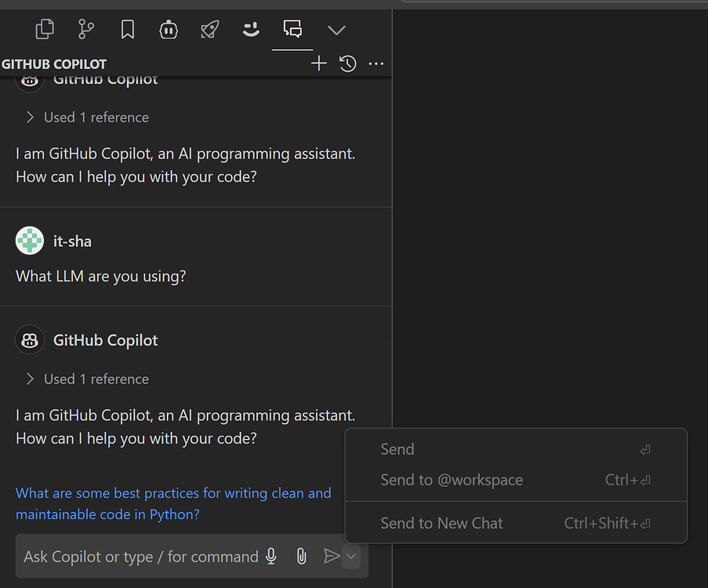Open the GitHub Copilot chat icon

pyautogui.click(x=292, y=30)
